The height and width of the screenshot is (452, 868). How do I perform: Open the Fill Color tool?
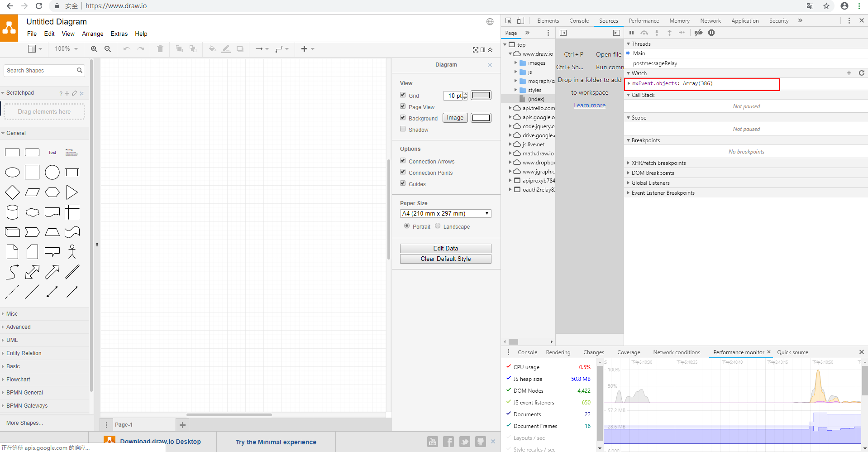[x=212, y=49]
